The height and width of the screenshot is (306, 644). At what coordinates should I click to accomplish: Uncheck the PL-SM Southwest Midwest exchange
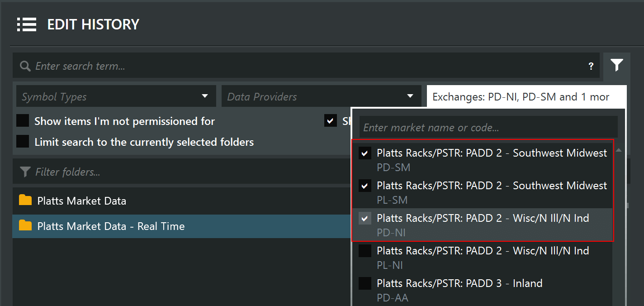(x=365, y=186)
